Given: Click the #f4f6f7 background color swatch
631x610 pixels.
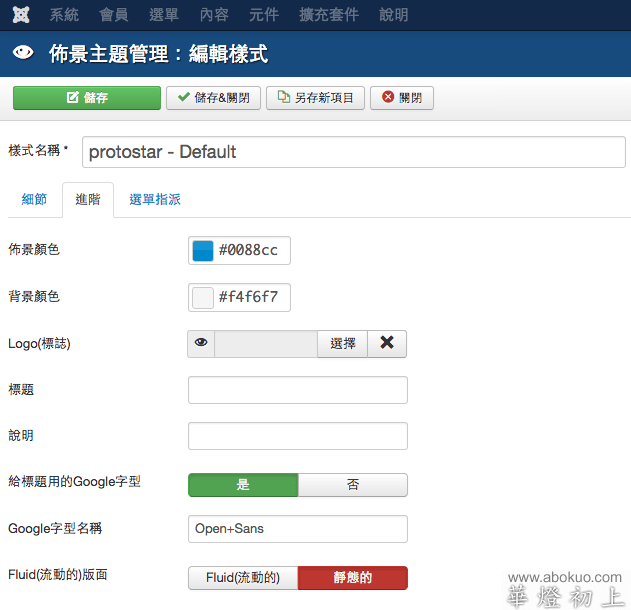Looking at the screenshot, I should [x=203, y=297].
